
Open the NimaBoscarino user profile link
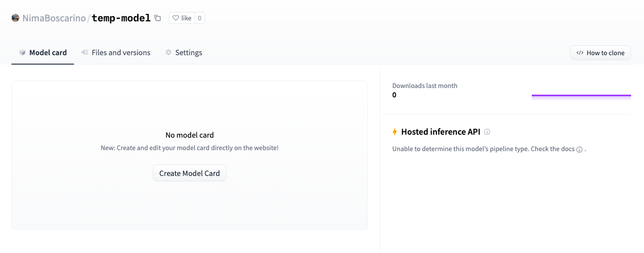(54, 18)
